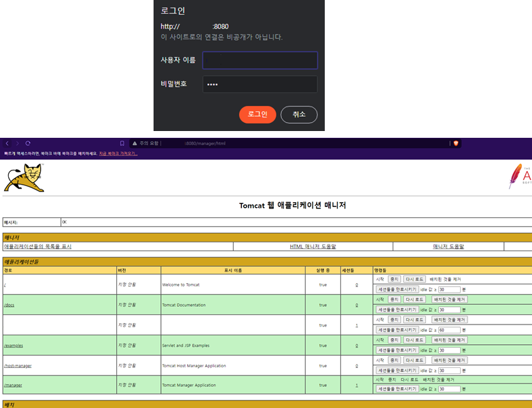Viewport: 532px width, 408px height.
Task: Click 배치된 것을 제거 in Host Manager Application row
Action: coord(450,360)
